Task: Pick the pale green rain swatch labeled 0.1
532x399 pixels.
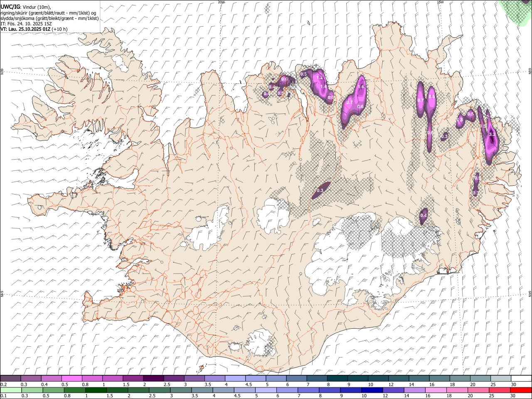Action: tap(11, 390)
